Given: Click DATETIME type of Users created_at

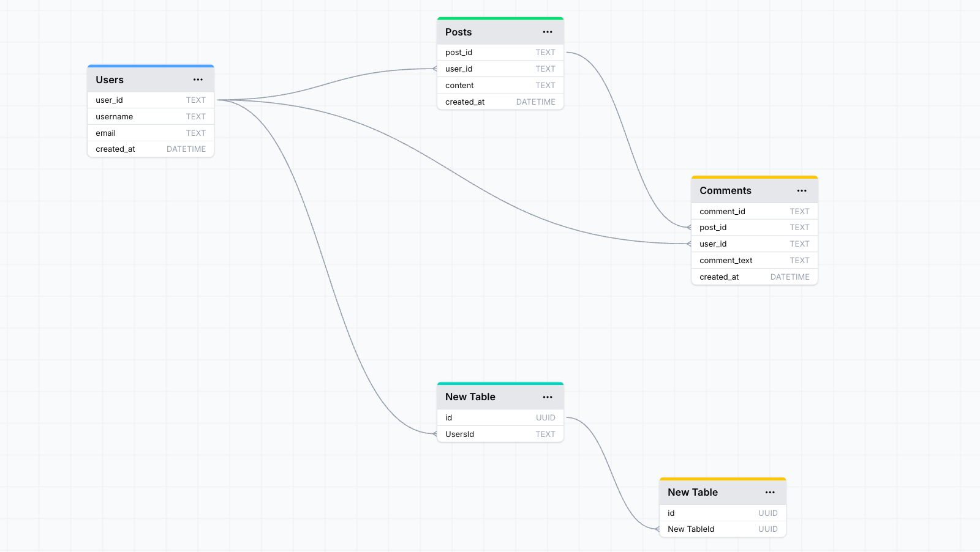Looking at the screenshot, I should coord(186,149).
